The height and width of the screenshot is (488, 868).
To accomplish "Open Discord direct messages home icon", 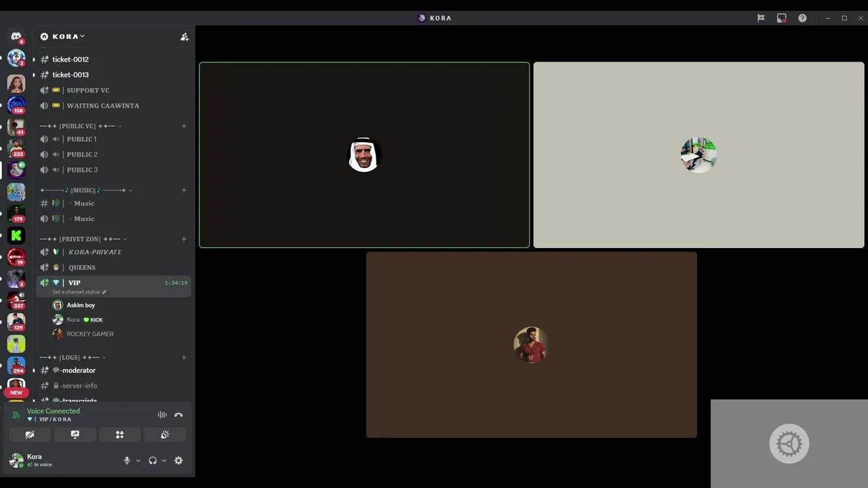I will [x=16, y=37].
